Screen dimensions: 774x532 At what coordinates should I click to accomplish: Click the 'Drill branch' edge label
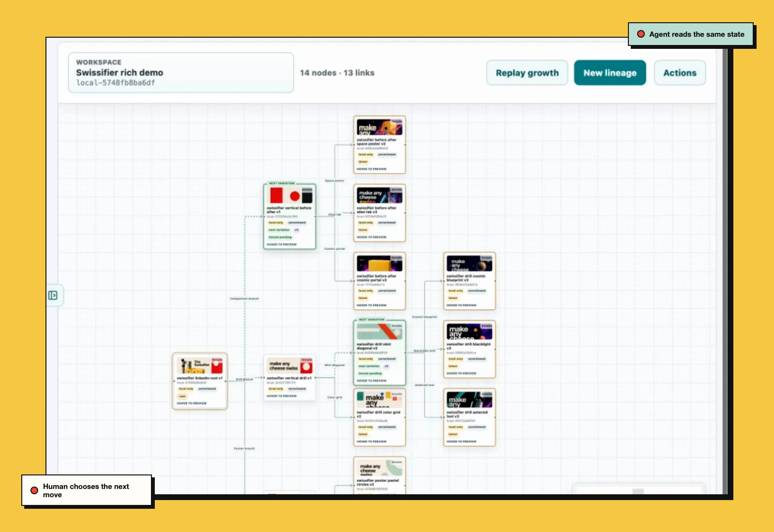pyautogui.click(x=244, y=380)
